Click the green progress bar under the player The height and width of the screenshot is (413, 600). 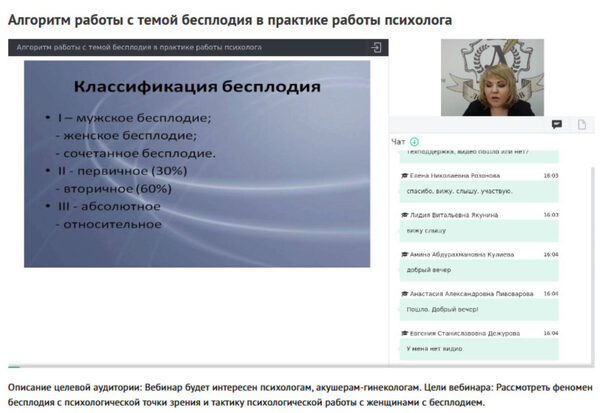14,367
